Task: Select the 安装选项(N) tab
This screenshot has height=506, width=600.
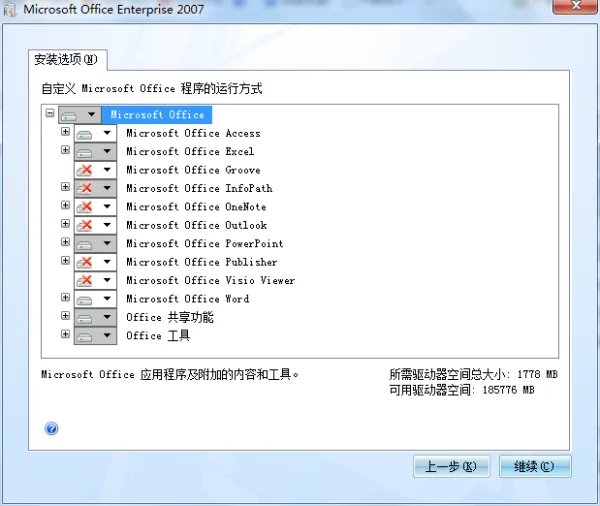Action: 67,59
